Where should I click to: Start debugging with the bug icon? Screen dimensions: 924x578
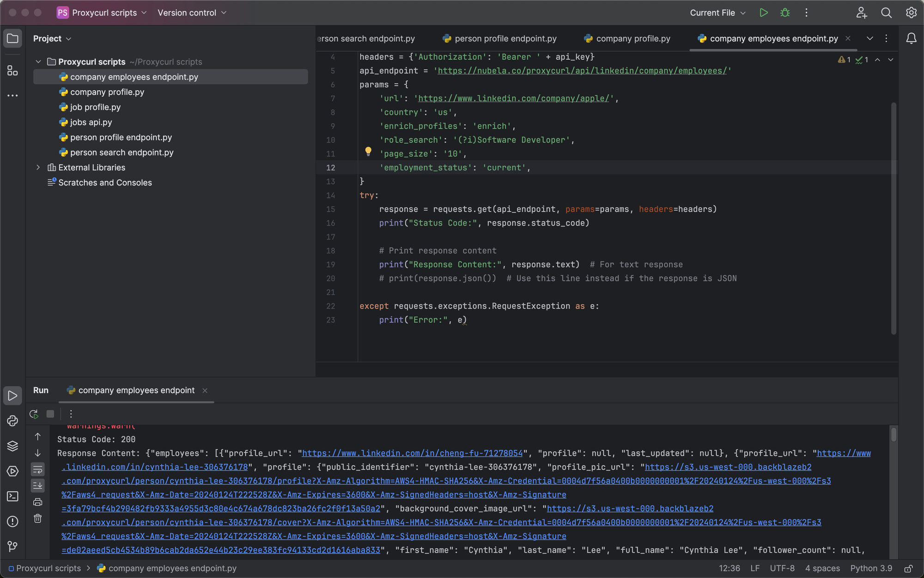point(785,13)
